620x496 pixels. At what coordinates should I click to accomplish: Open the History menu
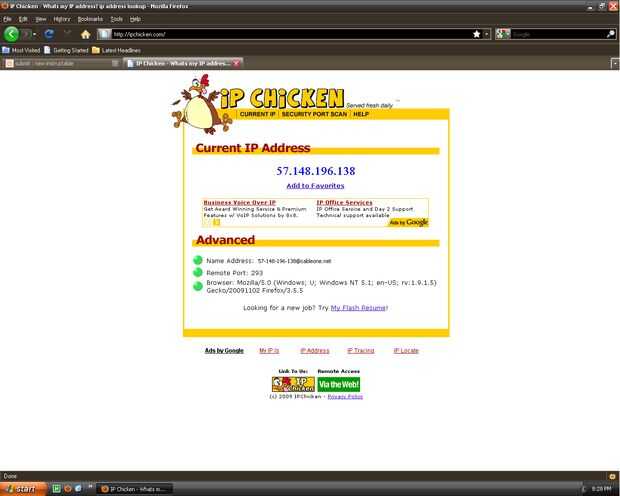point(62,19)
